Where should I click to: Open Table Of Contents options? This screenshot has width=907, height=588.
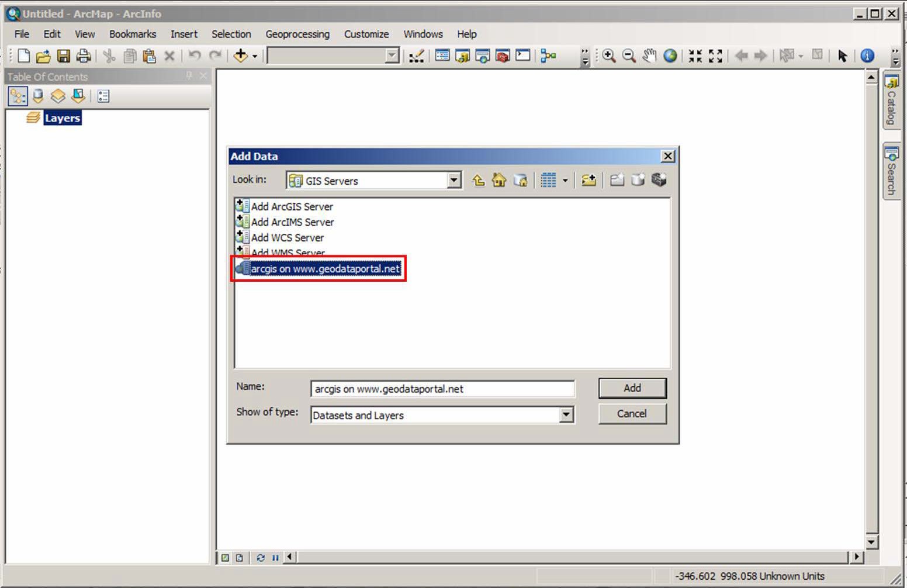coord(103,96)
